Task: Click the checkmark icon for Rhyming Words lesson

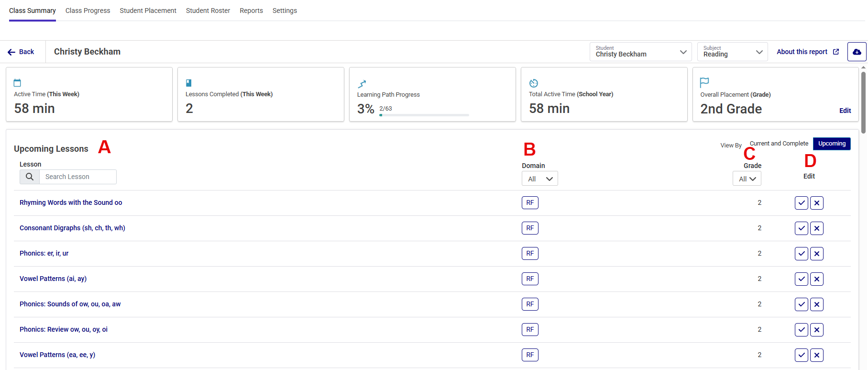Action: pyautogui.click(x=801, y=203)
